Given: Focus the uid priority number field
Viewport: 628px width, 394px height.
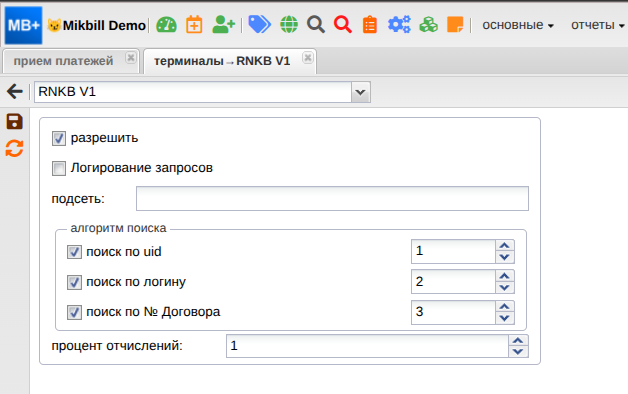Looking at the screenshot, I should (453, 251).
